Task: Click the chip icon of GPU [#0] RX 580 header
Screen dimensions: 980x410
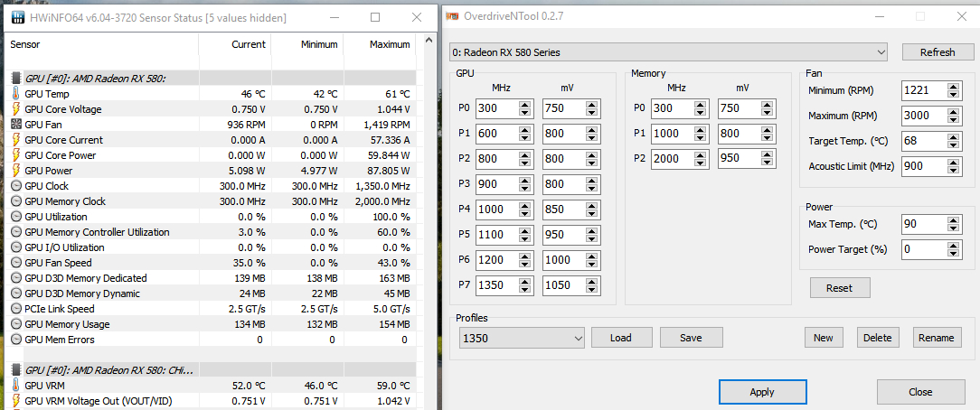Action: 17,79
